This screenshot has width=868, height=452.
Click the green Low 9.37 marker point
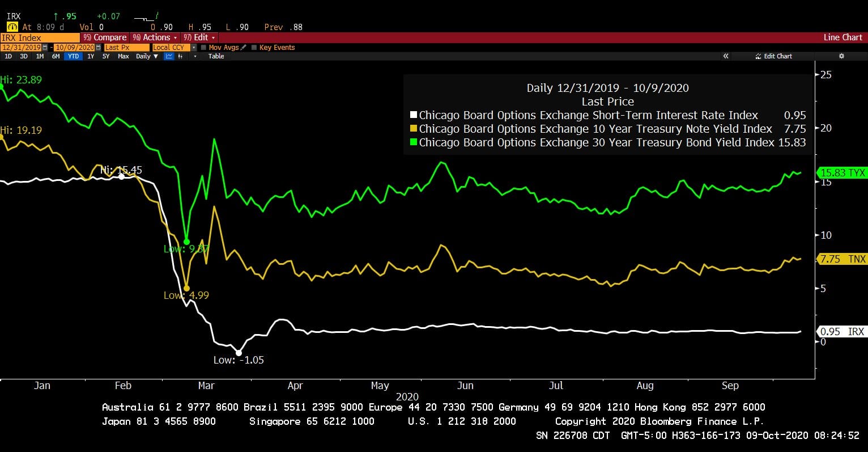pos(186,242)
